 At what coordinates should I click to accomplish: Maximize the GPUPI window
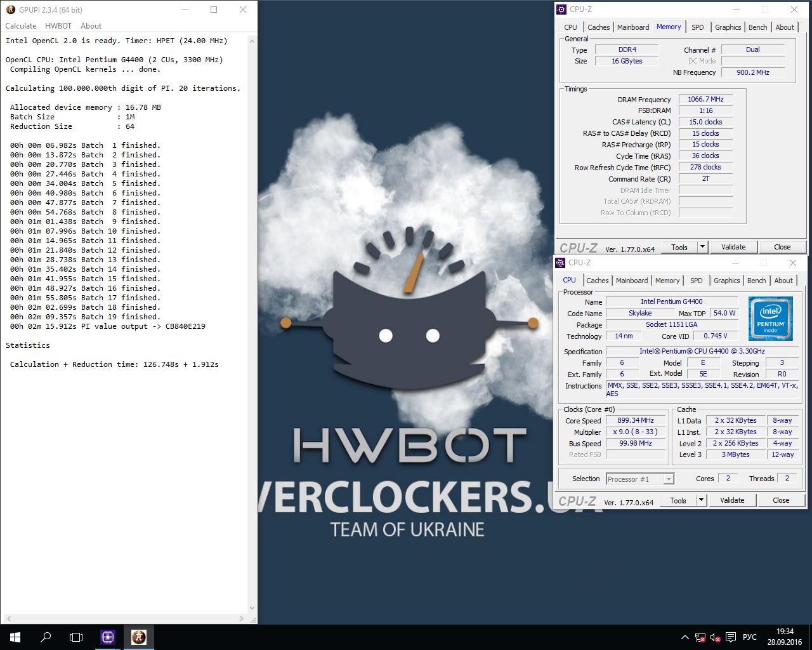click(214, 10)
